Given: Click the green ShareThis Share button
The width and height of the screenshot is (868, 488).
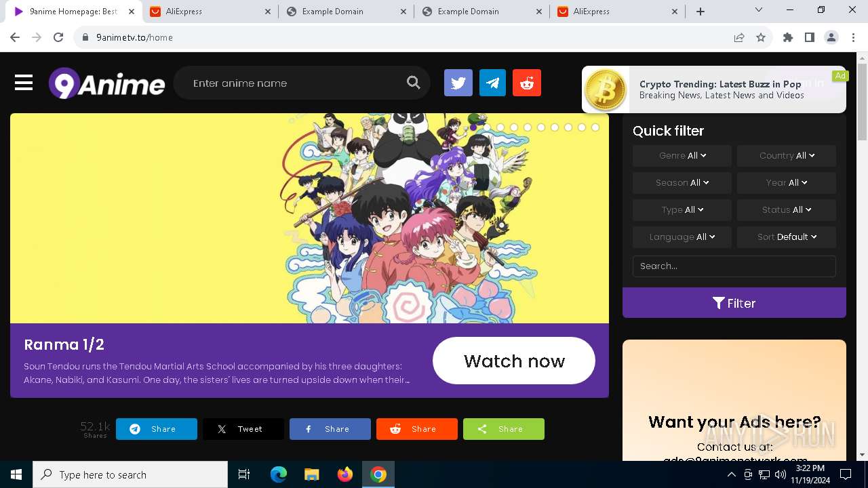Looking at the screenshot, I should coord(504,429).
